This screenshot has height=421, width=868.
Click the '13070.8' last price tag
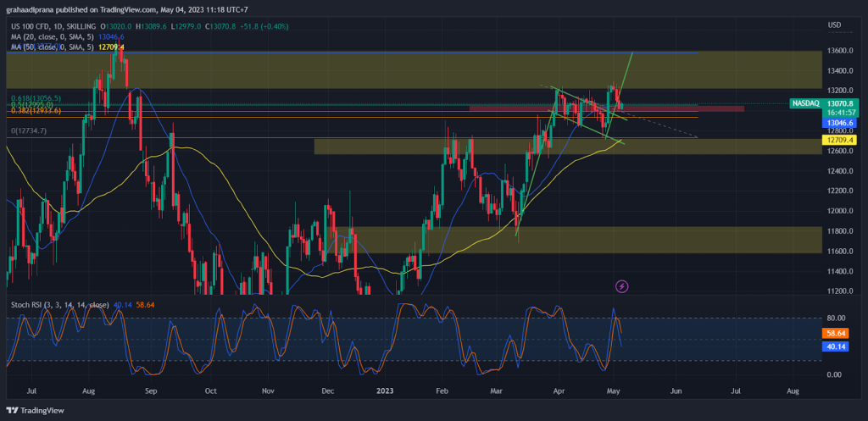pyautogui.click(x=840, y=103)
